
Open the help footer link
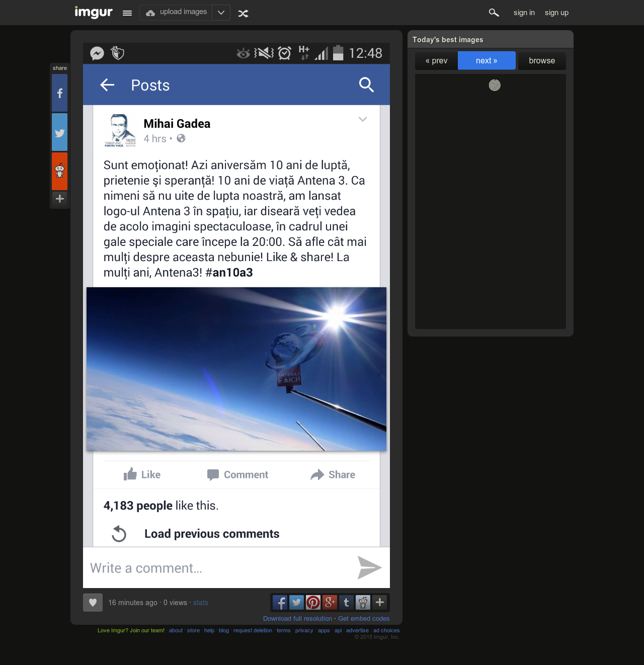click(209, 630)
